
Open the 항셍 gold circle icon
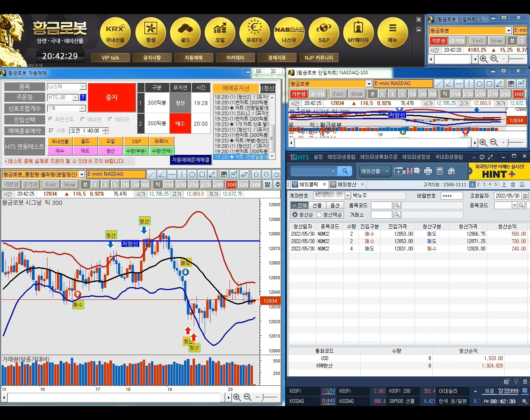151,33
